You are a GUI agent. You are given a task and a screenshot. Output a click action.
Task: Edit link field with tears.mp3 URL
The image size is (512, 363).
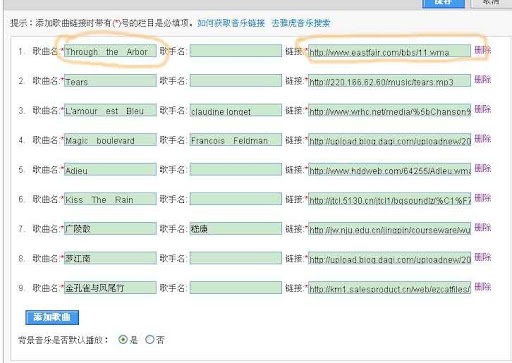point(389,81)
